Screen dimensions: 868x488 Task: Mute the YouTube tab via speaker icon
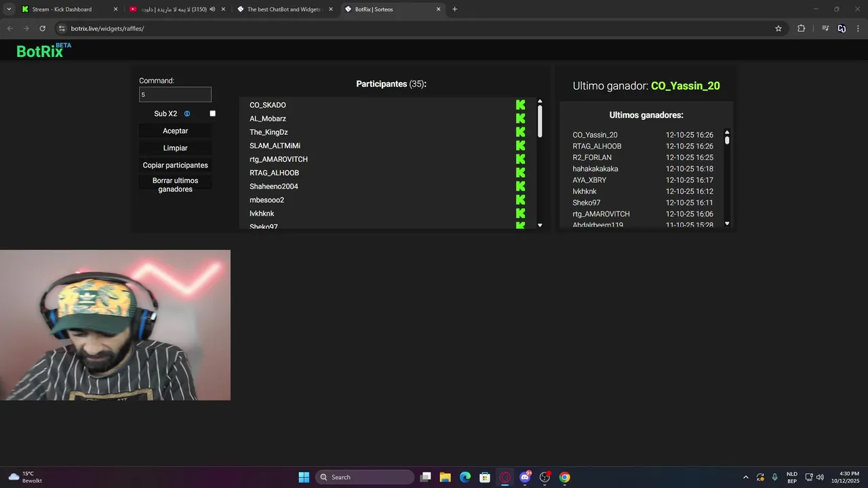pos(212,9)
